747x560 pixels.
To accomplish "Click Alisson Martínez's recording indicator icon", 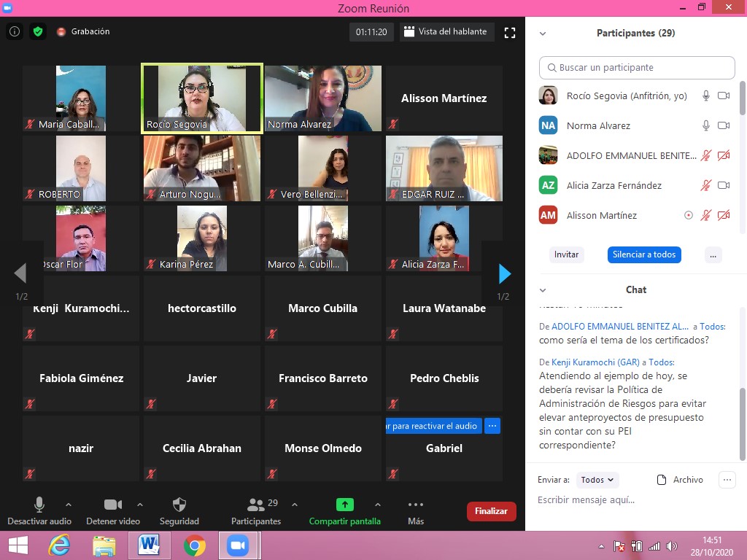I will click(x=689, y=215).
